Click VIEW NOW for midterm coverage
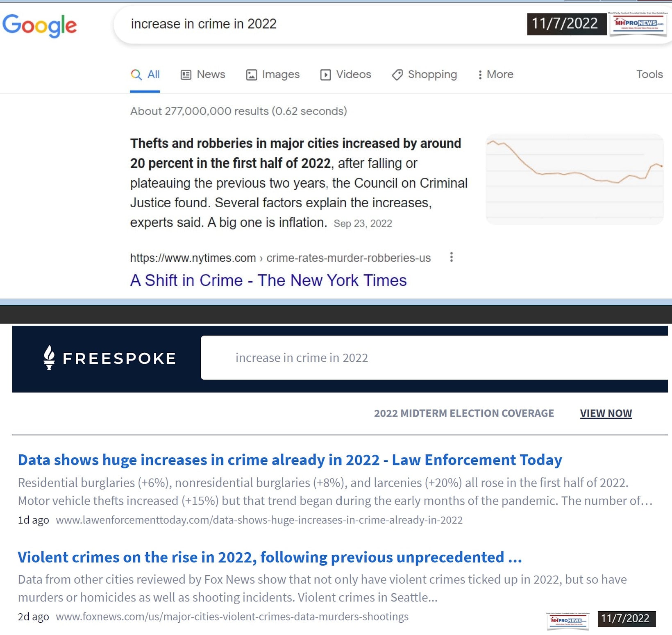 click(x=606, y=413)
